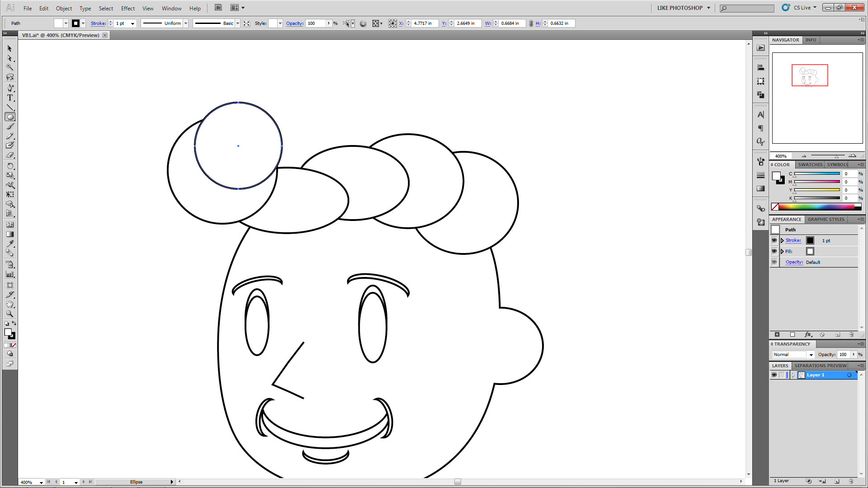The width and height of the screenshot is (868, 488).
Task: Select the Zoom tool
Action: tap(9, 314)
